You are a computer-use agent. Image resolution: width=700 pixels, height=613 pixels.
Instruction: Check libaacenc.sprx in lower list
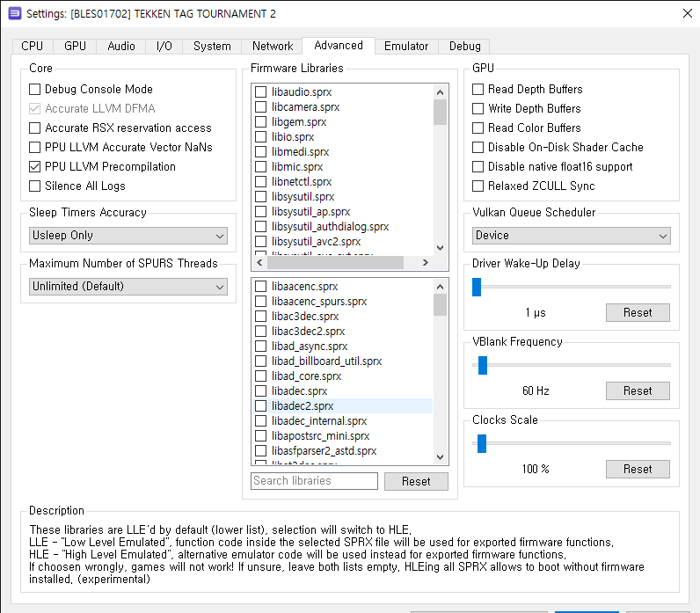tap(260, 286)
